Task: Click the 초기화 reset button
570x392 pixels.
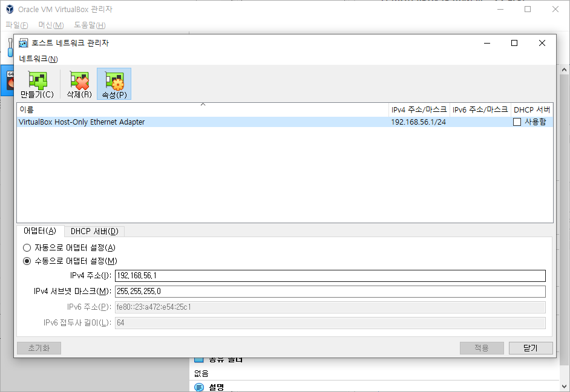Action: pyautogui.click(x=39, y=348)
